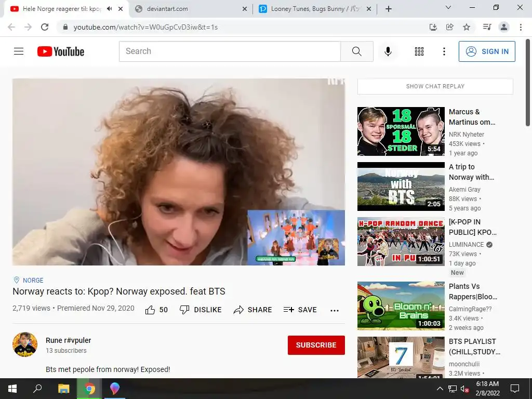Screen dimensions: 532x399
Task: Open BTS PLAYLIST video thumbnail
Action: click(x=401, y=357)
